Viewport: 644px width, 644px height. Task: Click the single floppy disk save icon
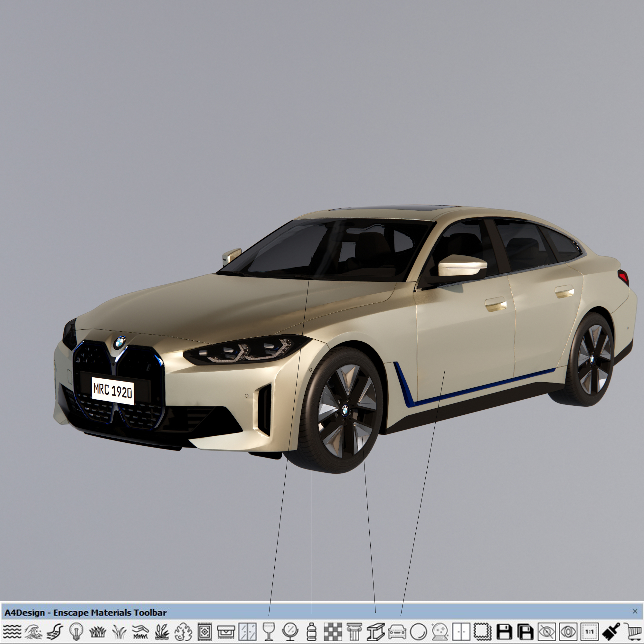pos(504,631)
